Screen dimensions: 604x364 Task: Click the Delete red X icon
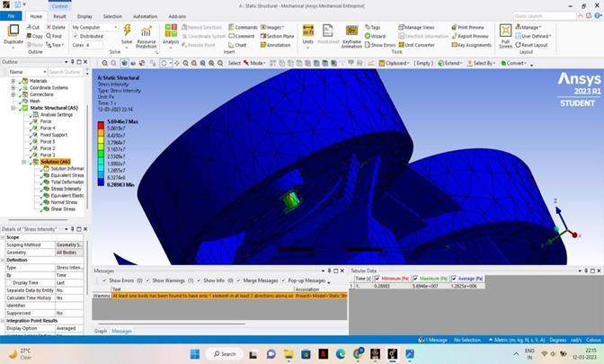(x=49, y=27)
